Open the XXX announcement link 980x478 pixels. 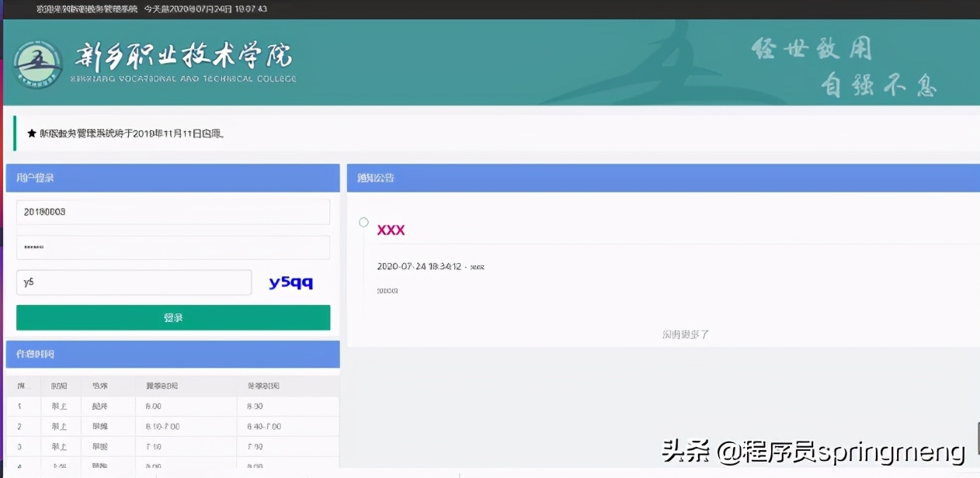391,230
